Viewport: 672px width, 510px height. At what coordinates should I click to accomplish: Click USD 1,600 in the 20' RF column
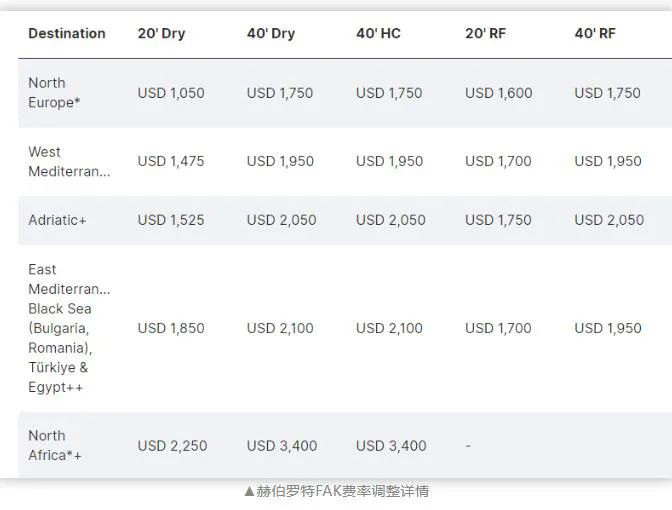tap(499, 93)
